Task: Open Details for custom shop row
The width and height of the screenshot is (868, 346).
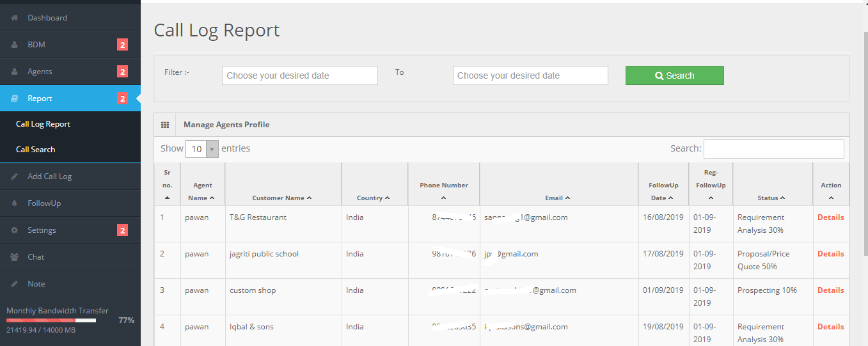Action: point(831,290)
